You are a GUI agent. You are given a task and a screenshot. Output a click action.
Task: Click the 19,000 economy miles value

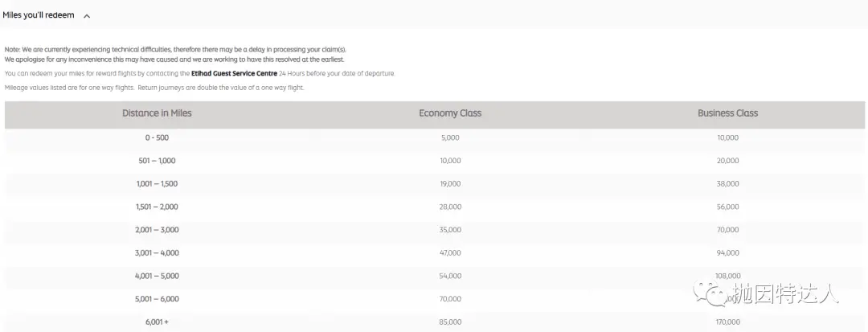coord(450,184)
